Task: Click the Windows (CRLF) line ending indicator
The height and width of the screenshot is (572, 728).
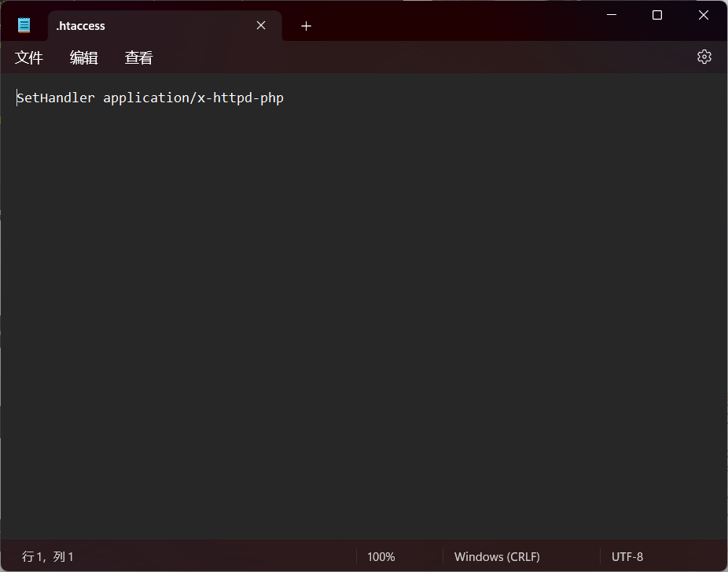Action: [x=497, y=556]
